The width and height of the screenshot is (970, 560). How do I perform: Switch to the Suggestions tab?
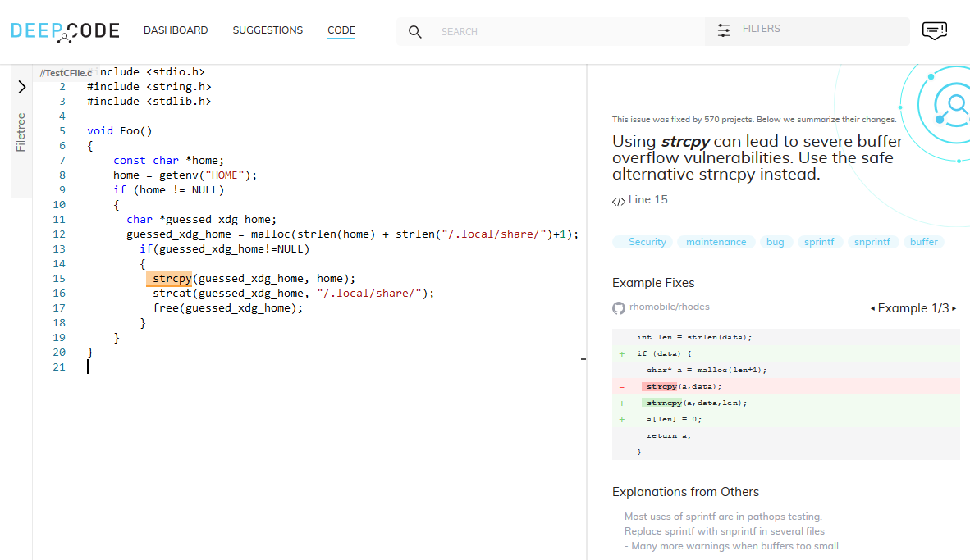coord(268,30)
